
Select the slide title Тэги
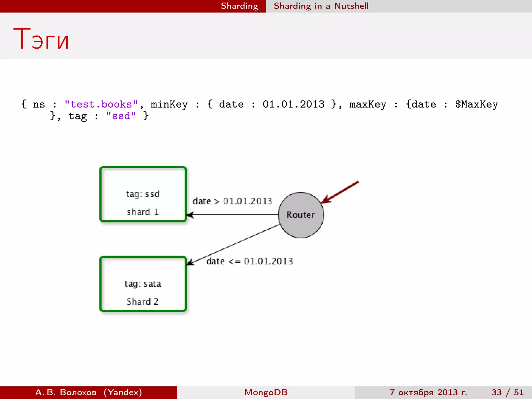41,39
